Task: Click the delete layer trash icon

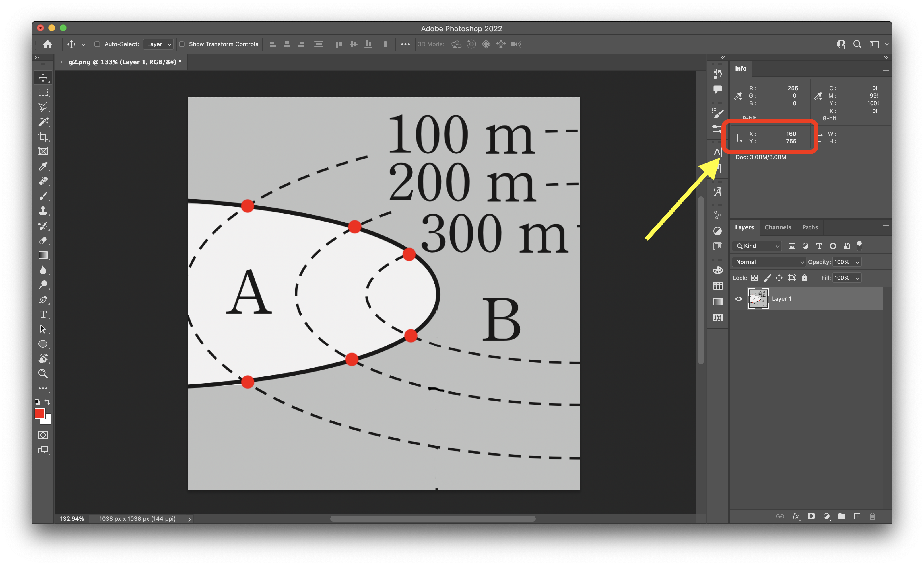Action: pyautogui.click(x=872, y=516)
